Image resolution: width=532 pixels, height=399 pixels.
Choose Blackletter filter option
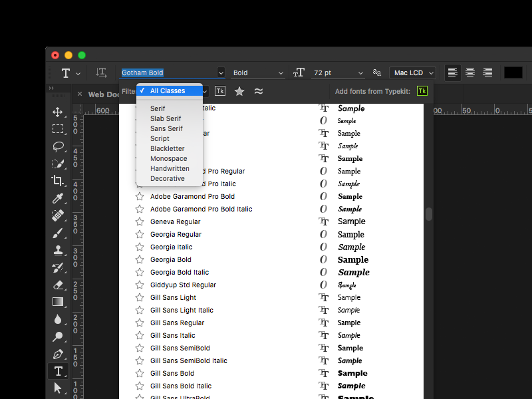tap(170, 148)
